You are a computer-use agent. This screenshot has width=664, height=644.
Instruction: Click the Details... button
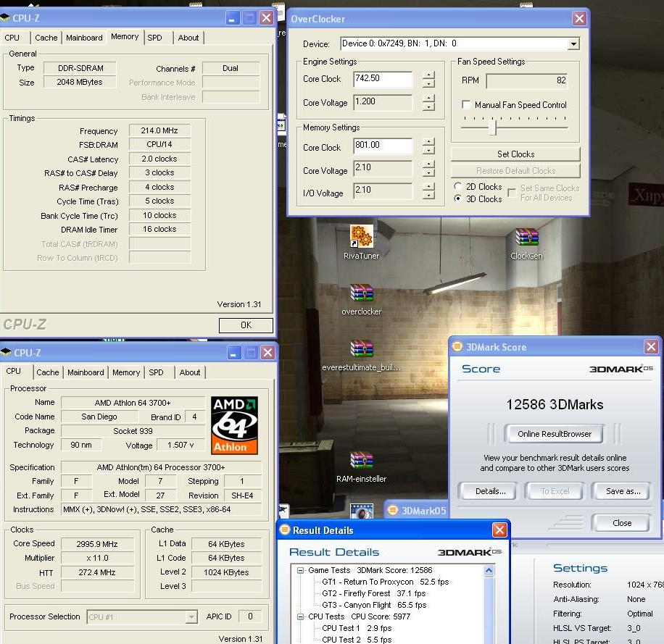[490, 491]
